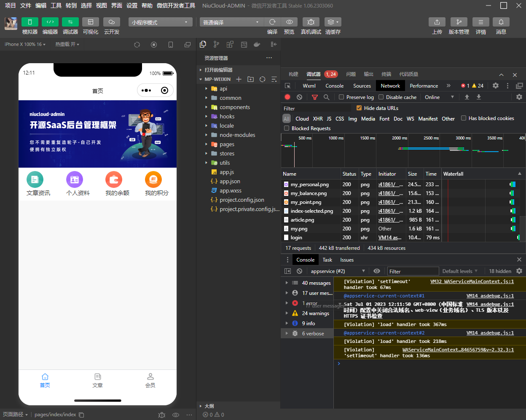This screenshot has width=526, height=420.
Task: Switch to the Performance tab
Action: click(424, 86)
